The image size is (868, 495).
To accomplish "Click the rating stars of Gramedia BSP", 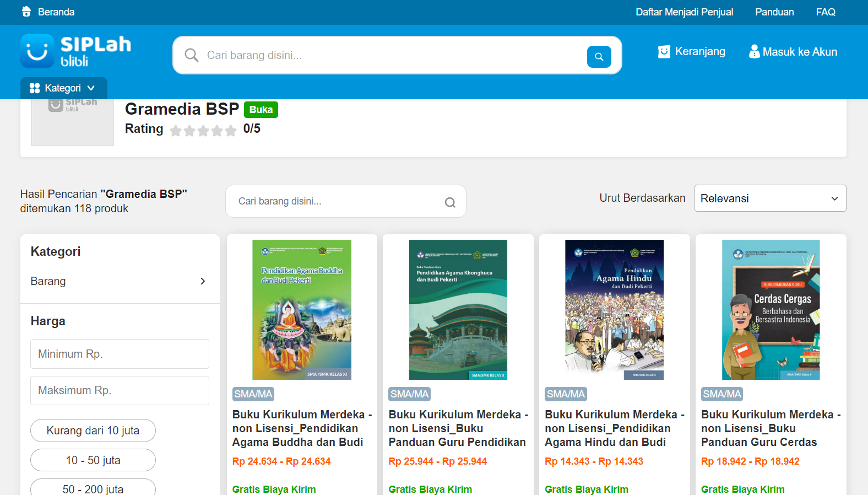I will (203, 130).
